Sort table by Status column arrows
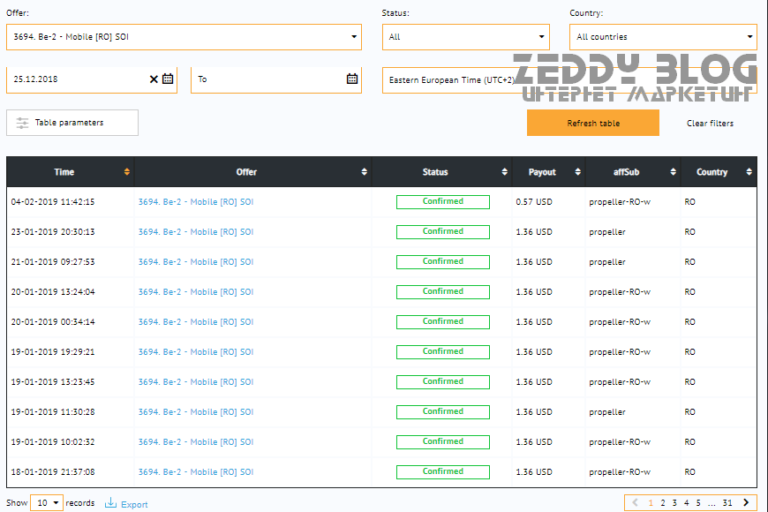The width and height of the screenshot is (768, 512). click(504, 171)
